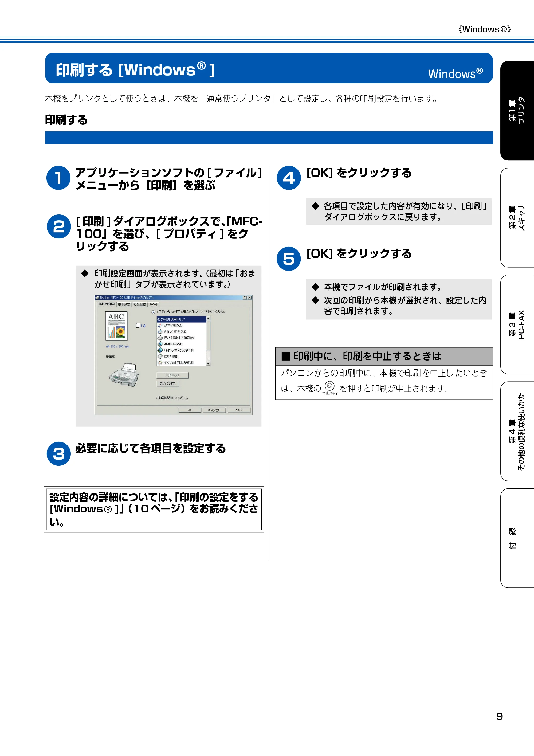The image size is (534, 756).
Task: Open the 基本設定 tab
Action: coord(124,305)
